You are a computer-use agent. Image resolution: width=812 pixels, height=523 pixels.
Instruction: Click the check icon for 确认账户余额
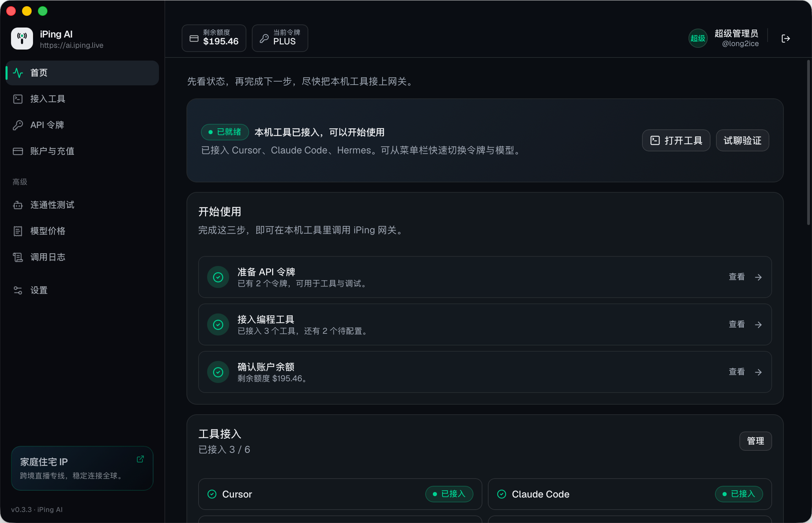pyautogui.click(x=218, y=372)
